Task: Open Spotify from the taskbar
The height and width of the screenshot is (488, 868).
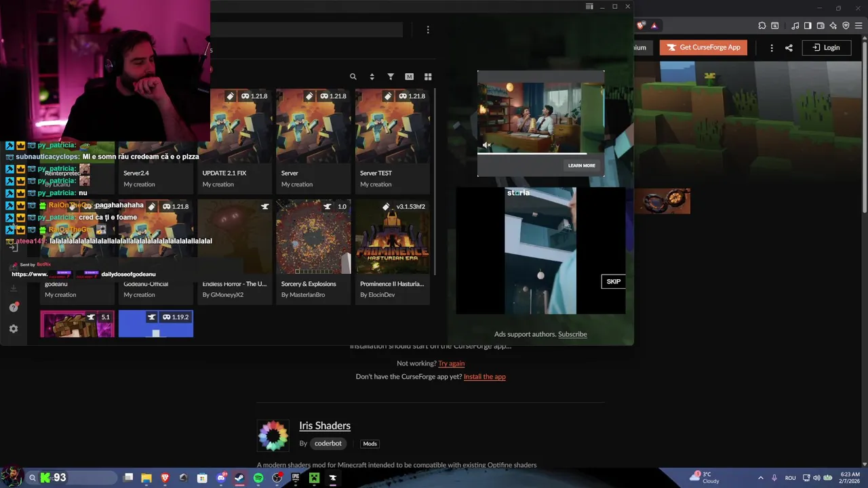Action: 258,478
